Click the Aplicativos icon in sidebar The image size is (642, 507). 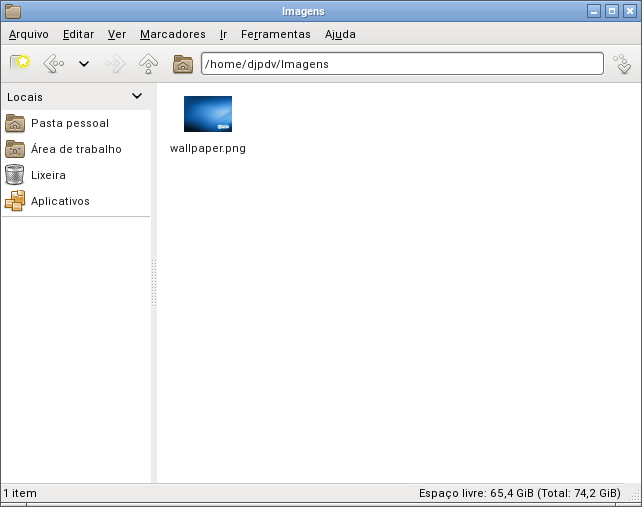pyautogui.click(x=15, y=201)
